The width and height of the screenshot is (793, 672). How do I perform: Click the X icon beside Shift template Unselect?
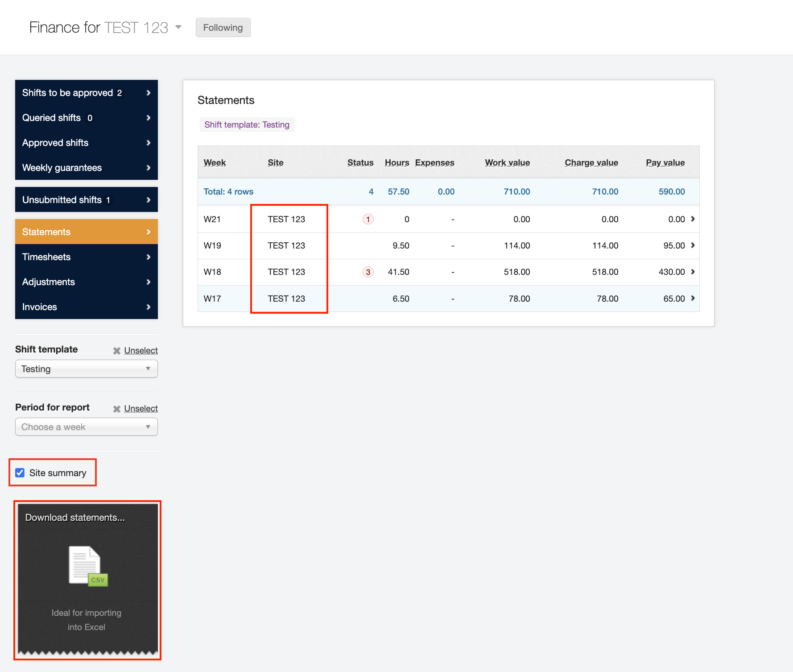click(x=117, y=351)
